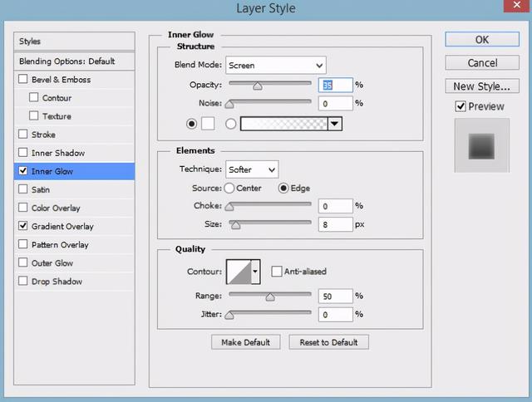This screenshot has height=402, width=532.
Task: Click the Jitter slider handle
Action: 229,316
